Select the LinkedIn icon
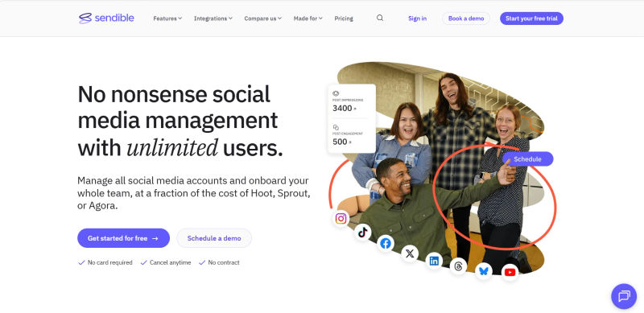Image resolution: width=644 pixels, height=313 pixels. tap(434, 261)
